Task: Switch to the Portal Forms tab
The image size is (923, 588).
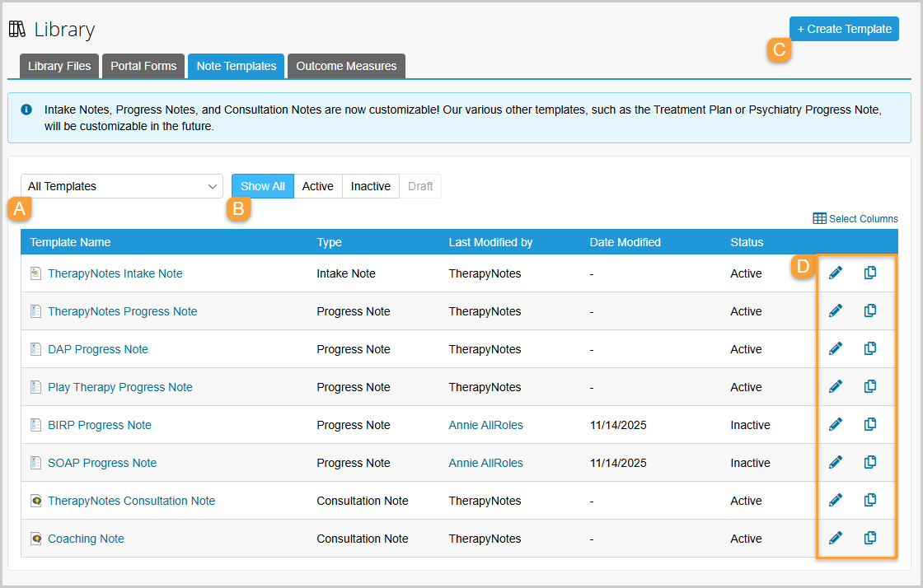Action: 143,66
